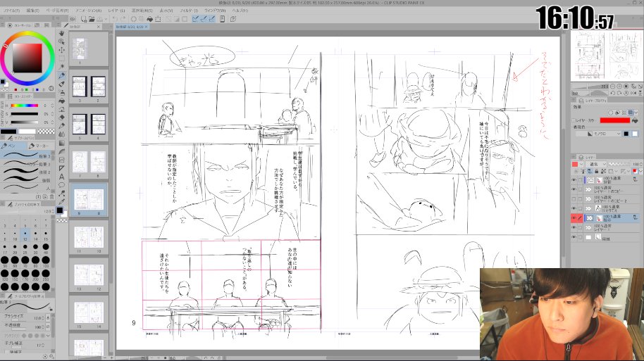Select the Move layer tool
644x361 pixels.
coord(61,50)
